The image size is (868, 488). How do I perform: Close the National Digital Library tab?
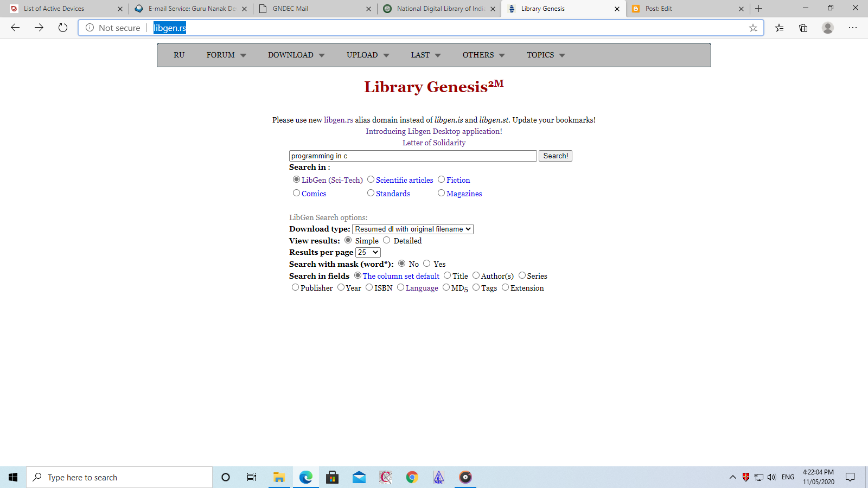tap(493, 9)
